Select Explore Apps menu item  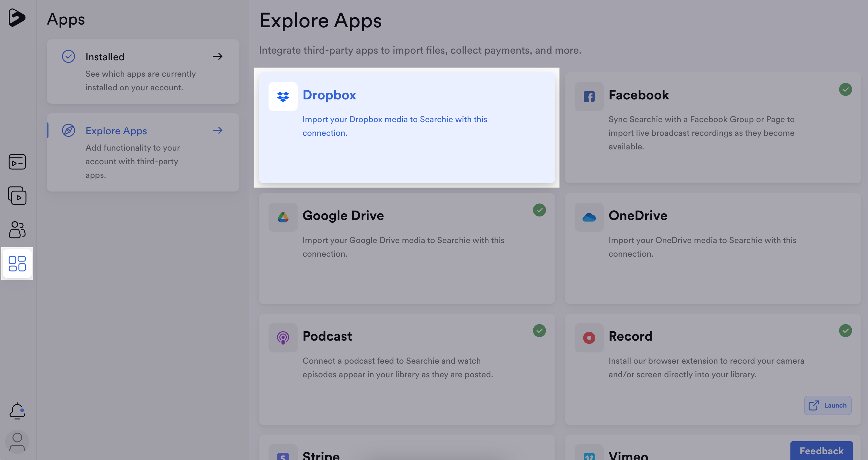coord(143,152)
